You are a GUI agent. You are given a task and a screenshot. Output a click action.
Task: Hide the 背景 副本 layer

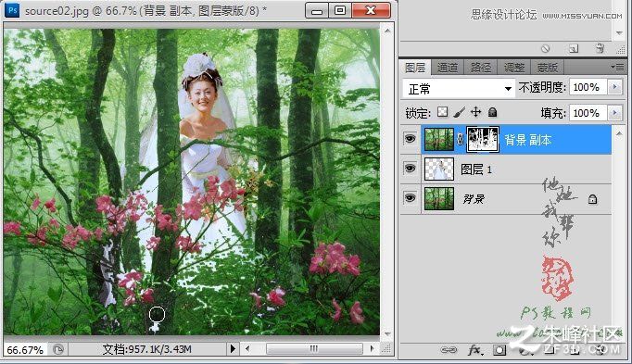(x=410, y=139)
